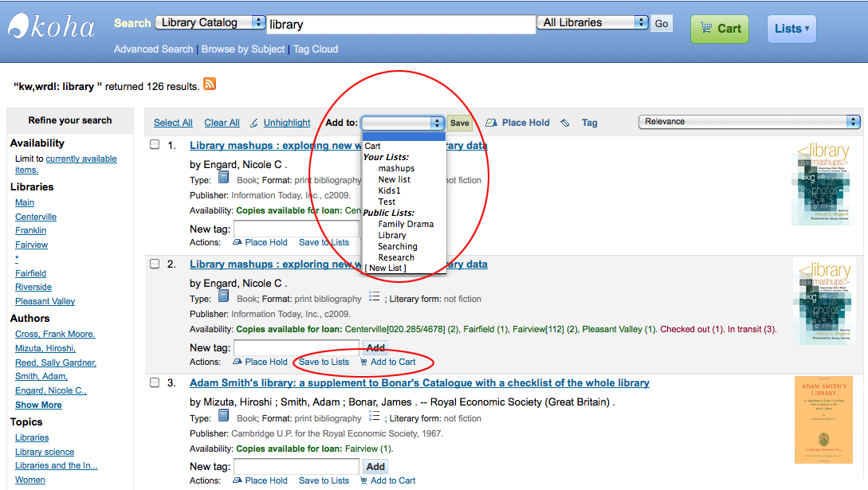
Task: Open the Relevance sort dropdown
Action: click(x=749, y=122)
